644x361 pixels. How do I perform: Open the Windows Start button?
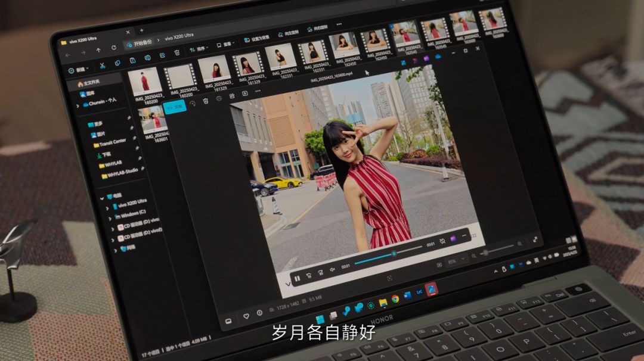pyautogui.click(x=320, y=319)
